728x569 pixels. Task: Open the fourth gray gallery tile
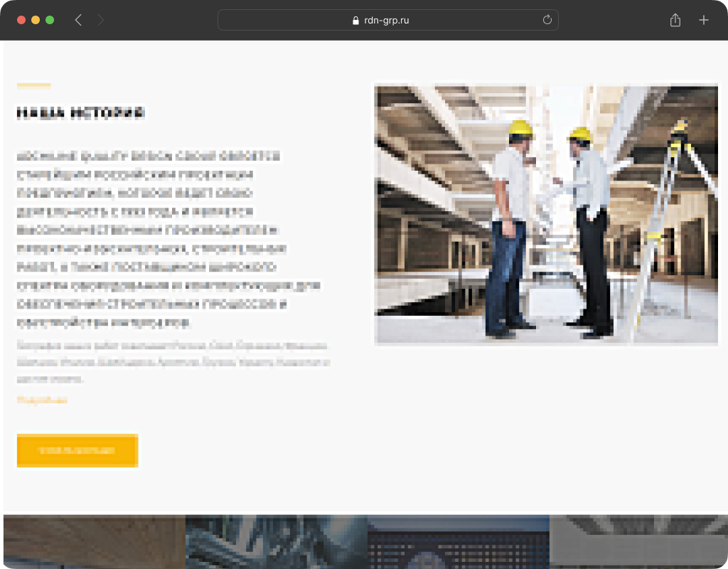(638, 541)
